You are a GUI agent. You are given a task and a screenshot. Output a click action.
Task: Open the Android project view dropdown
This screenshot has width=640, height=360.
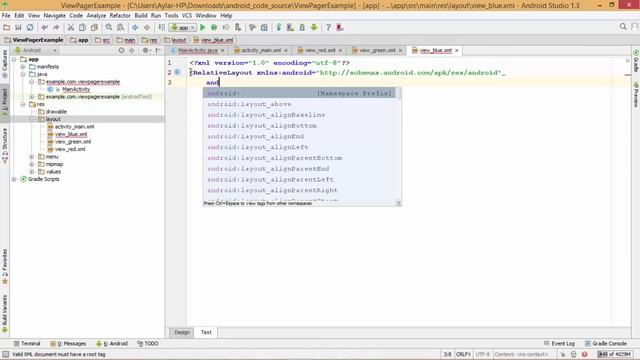36,50
